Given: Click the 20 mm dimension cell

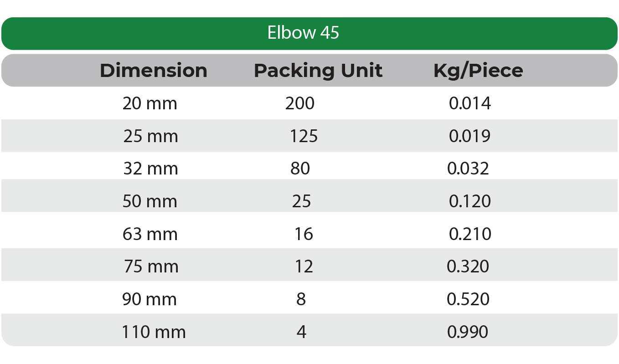Looking at the screenshot, I should click(x=150, y=104).
